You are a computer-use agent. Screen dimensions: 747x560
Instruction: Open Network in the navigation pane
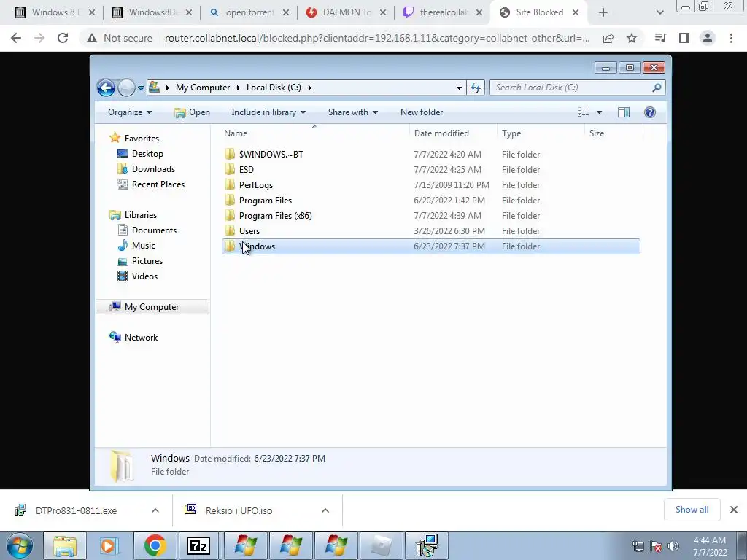(x=141, y=337)
